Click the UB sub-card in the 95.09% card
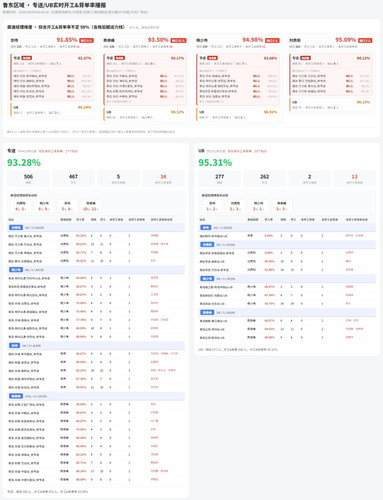This screenshot has width=383, height=500. point(332,105)
